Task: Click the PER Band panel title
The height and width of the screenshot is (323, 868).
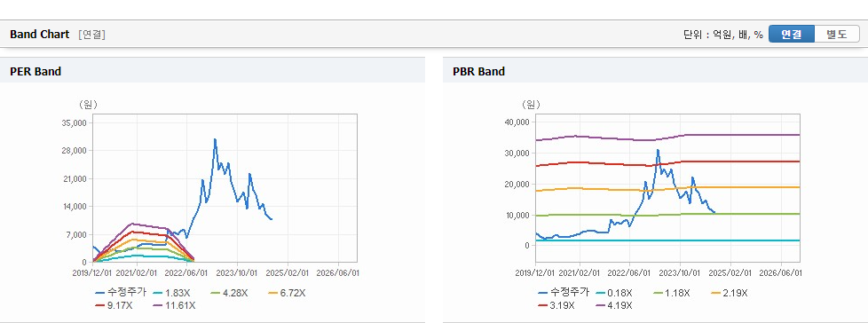Action: pyautogui.click(x=36, y=71)
